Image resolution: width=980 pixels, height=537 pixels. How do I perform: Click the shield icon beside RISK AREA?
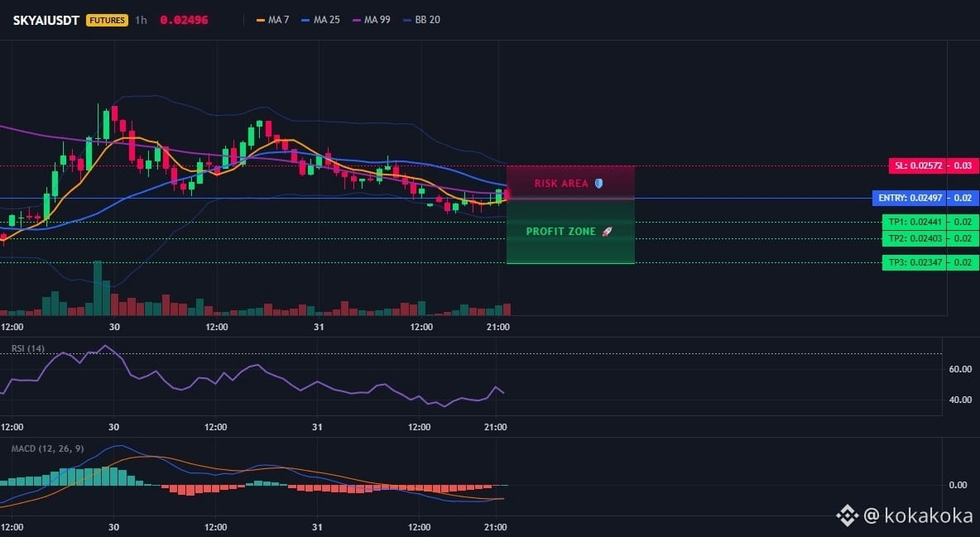[598, 183]
